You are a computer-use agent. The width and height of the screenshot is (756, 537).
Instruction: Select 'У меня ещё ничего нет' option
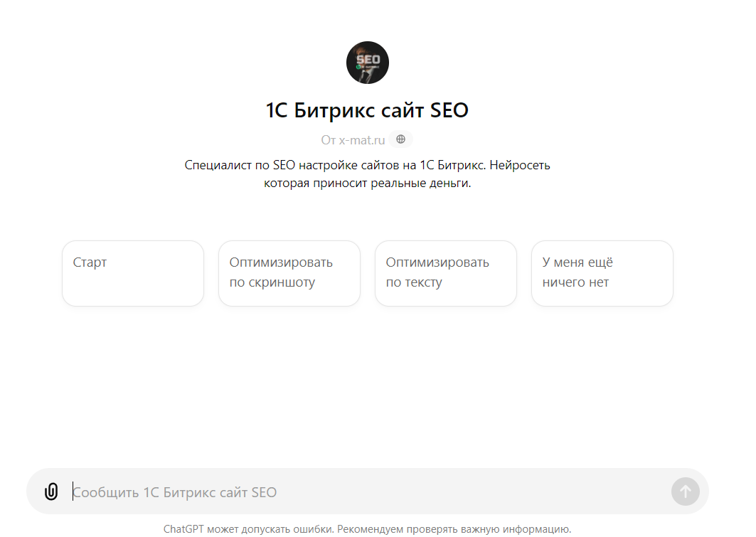click(602, 273)
